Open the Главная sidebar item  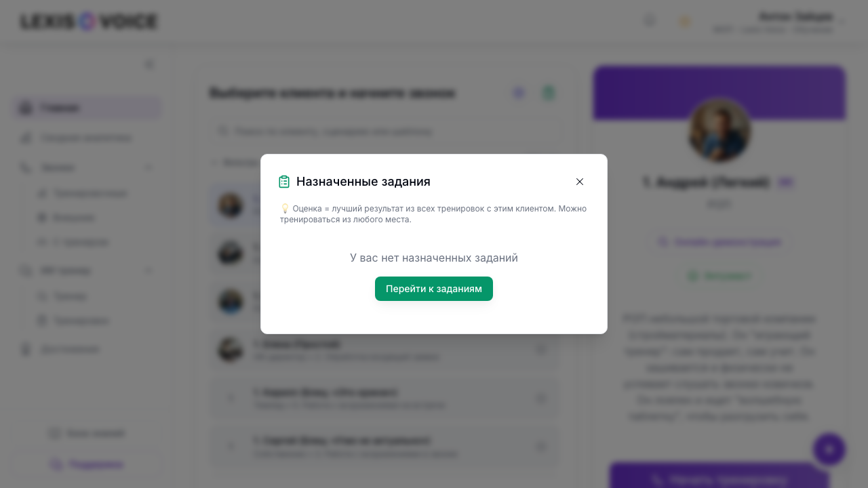[87, 108]
